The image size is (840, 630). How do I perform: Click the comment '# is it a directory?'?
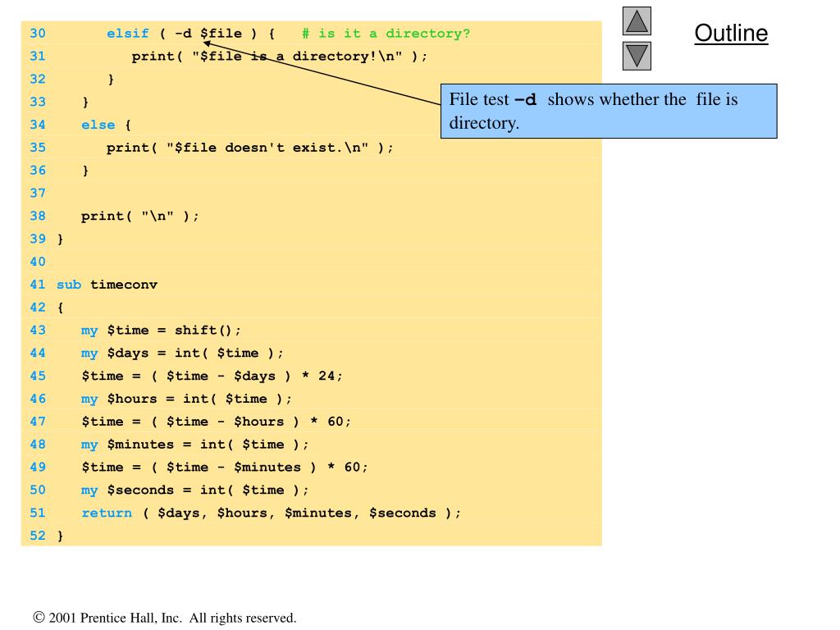tap(386, 34)
